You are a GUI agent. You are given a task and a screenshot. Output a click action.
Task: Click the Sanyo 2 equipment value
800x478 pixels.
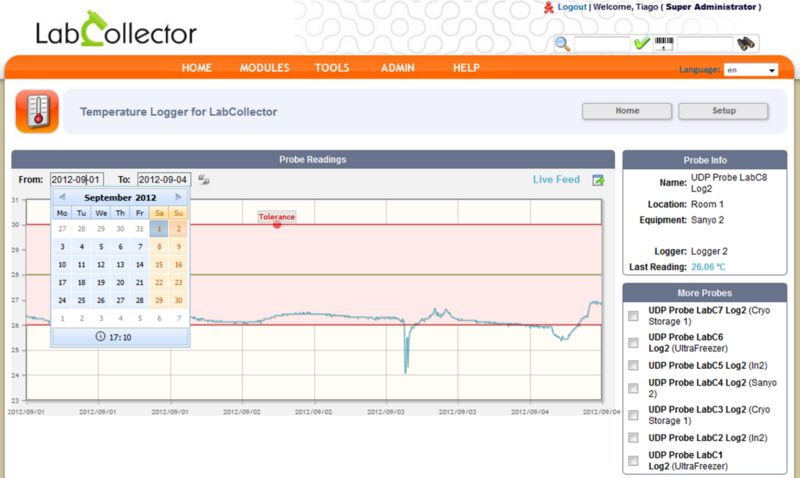click(707, 220)
